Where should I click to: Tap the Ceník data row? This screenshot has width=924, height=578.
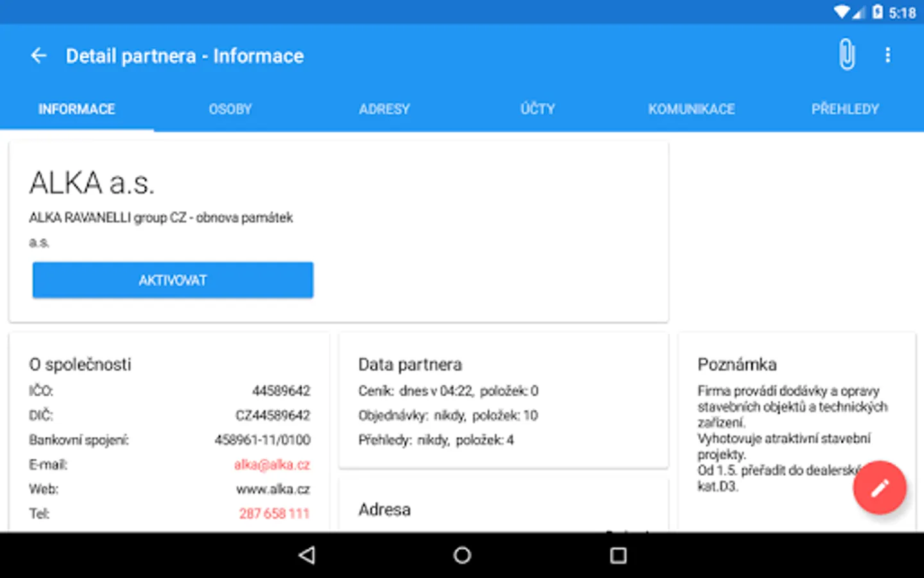pyautogui.click(x=449, y=390)
